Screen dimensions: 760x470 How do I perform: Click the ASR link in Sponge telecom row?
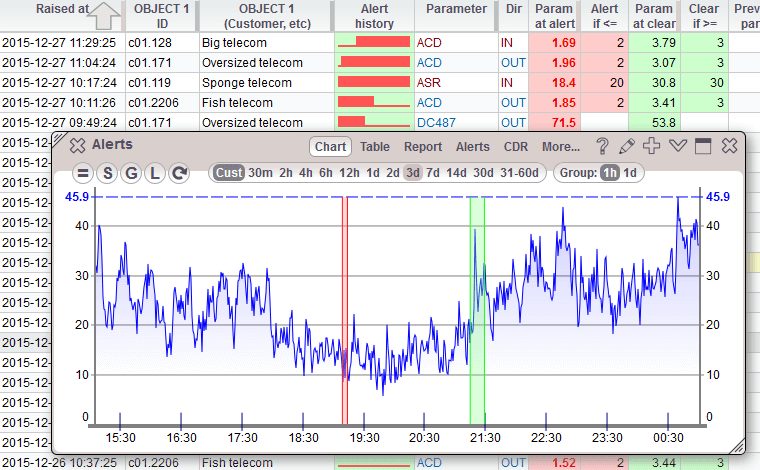tap(429, 83)
